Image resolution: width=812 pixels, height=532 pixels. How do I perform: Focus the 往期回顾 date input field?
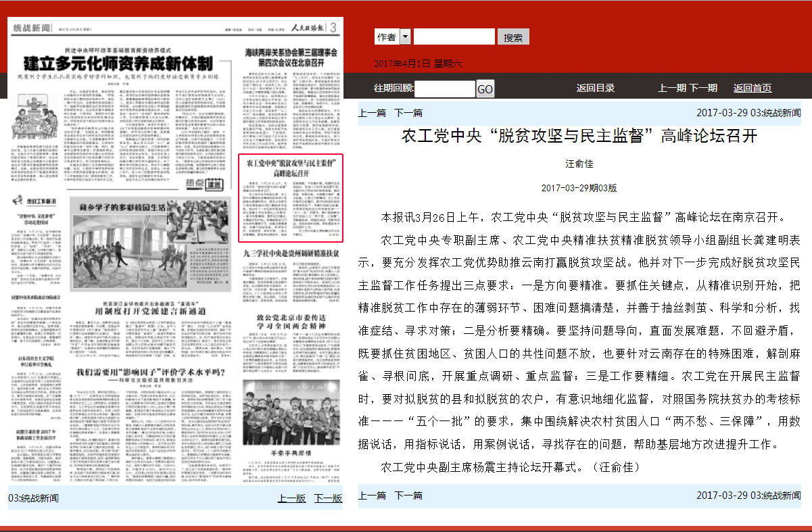click(444, 89)
